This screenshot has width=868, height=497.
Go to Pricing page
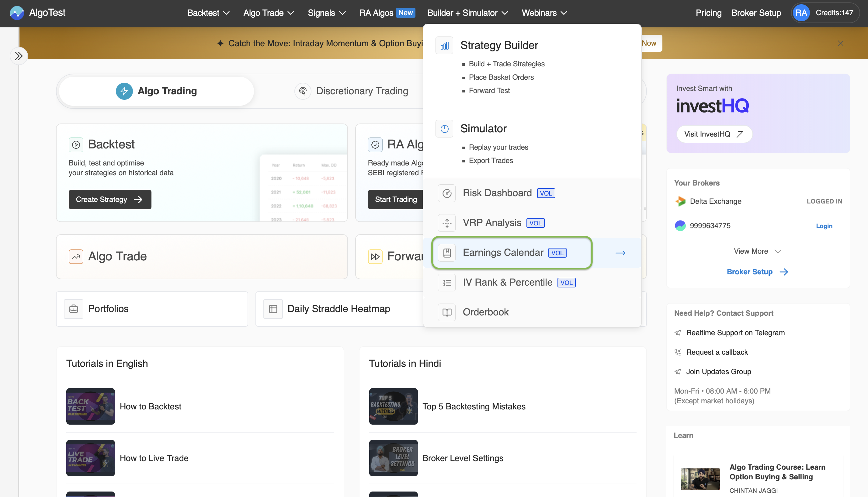point(709,13)
